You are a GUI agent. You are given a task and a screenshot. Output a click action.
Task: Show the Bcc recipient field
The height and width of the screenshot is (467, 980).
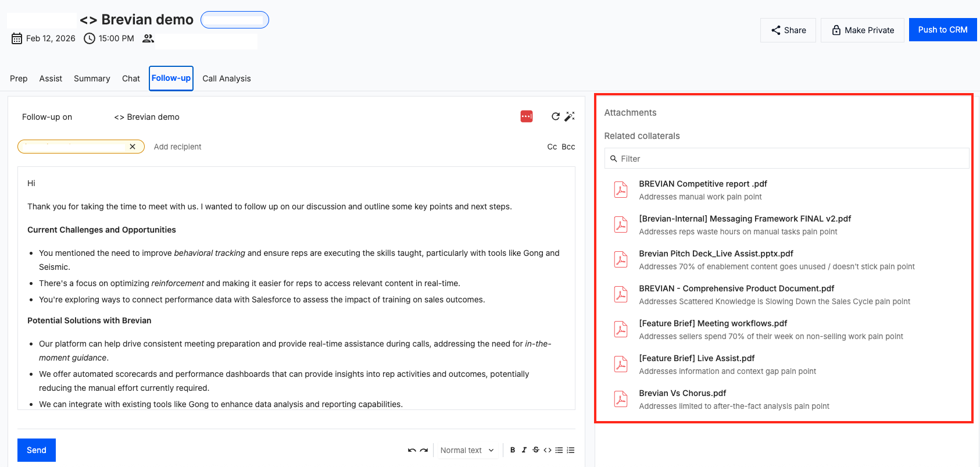[x=568, y=147]
